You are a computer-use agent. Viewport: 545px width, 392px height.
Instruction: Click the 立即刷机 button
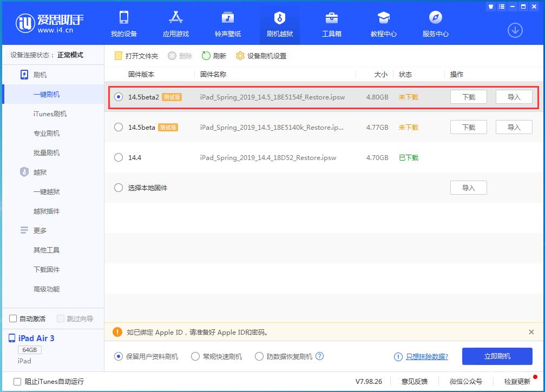click(x=496, y=356)
